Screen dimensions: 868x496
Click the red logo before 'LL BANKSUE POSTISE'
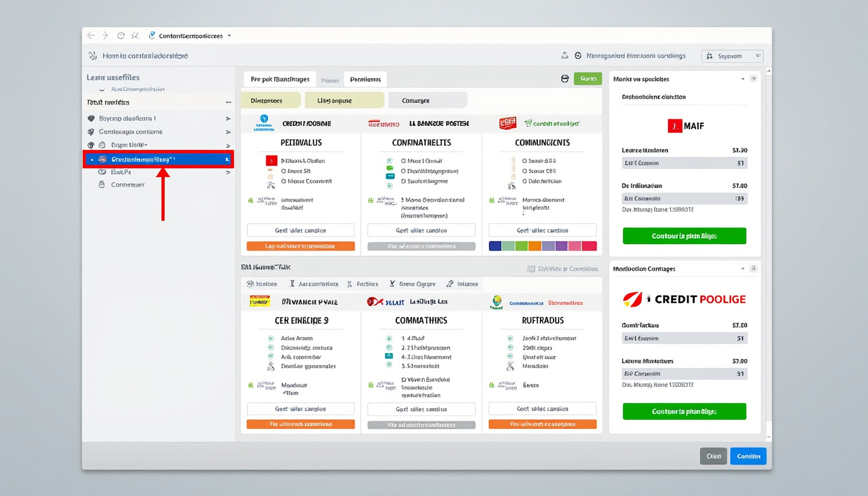tap(384, 123)
